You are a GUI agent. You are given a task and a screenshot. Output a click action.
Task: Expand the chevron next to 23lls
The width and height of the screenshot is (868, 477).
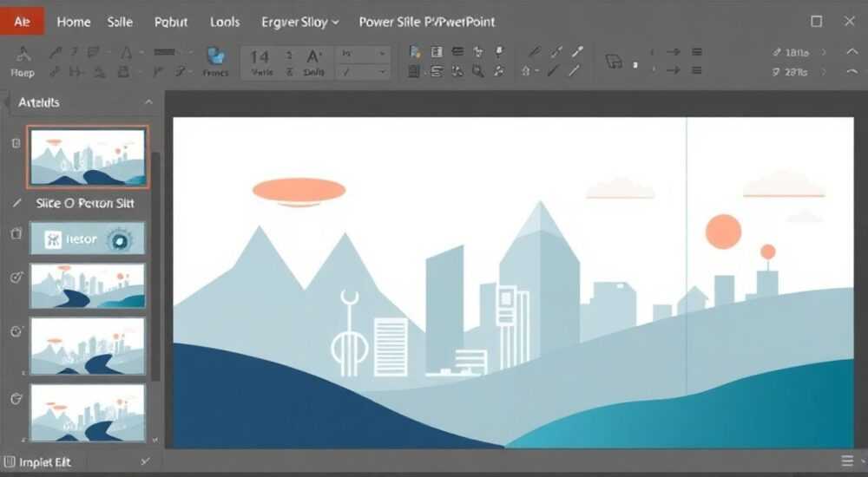pos(825,72)
